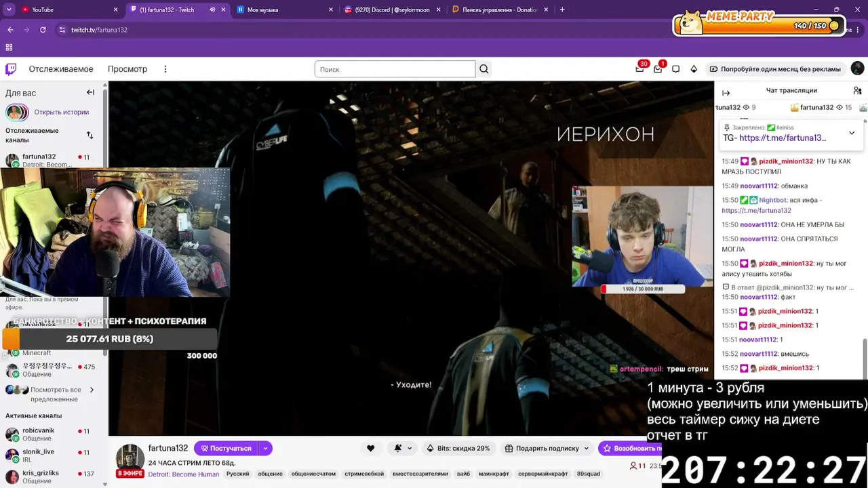Click the общениесчатом stream tag
Screen dimensions: 868x488
pos(313,474)
